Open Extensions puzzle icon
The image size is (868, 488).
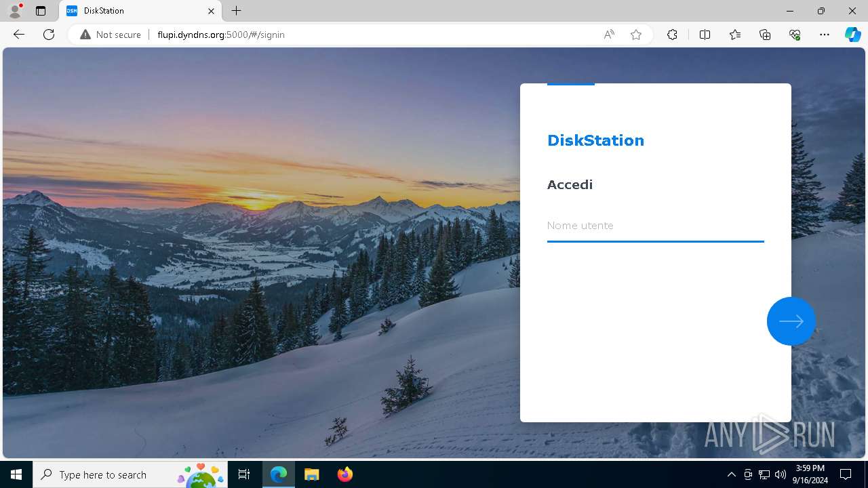tap(672, 35)
